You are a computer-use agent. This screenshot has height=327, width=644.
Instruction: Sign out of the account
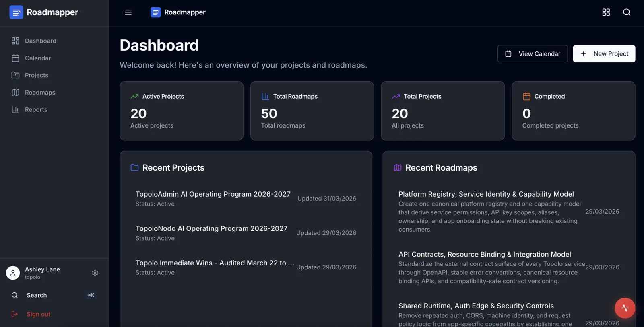(x=38, y=314)
